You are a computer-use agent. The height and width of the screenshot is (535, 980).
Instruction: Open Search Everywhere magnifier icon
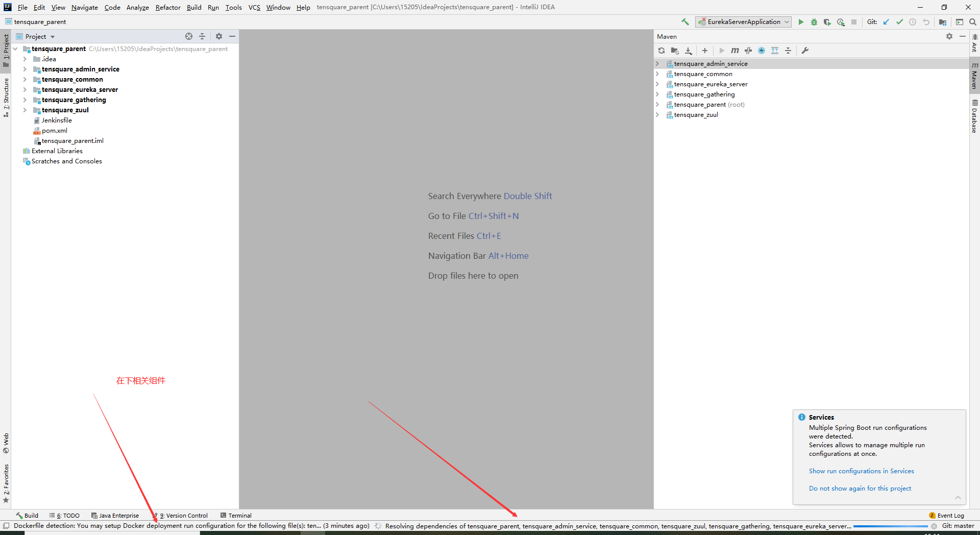point(973,22)
